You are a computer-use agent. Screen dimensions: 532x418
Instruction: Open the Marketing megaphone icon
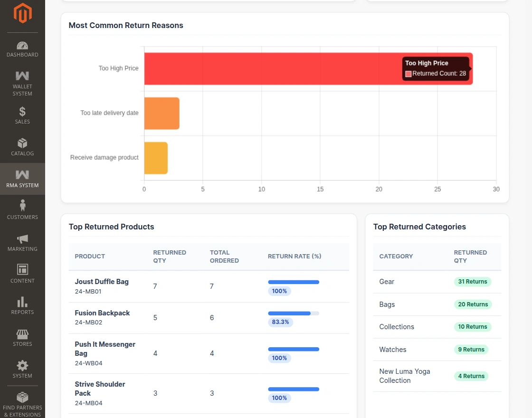(x=22, y=239)
